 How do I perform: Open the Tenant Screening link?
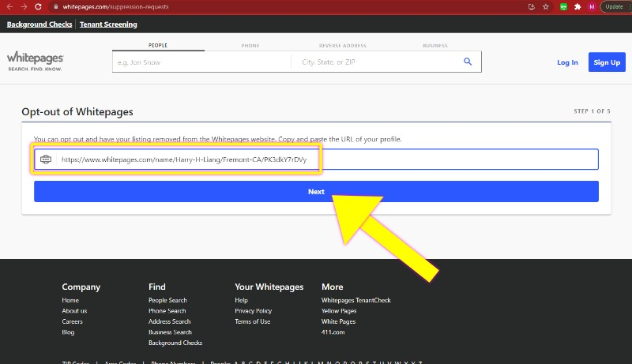click(x=108, y=24)
